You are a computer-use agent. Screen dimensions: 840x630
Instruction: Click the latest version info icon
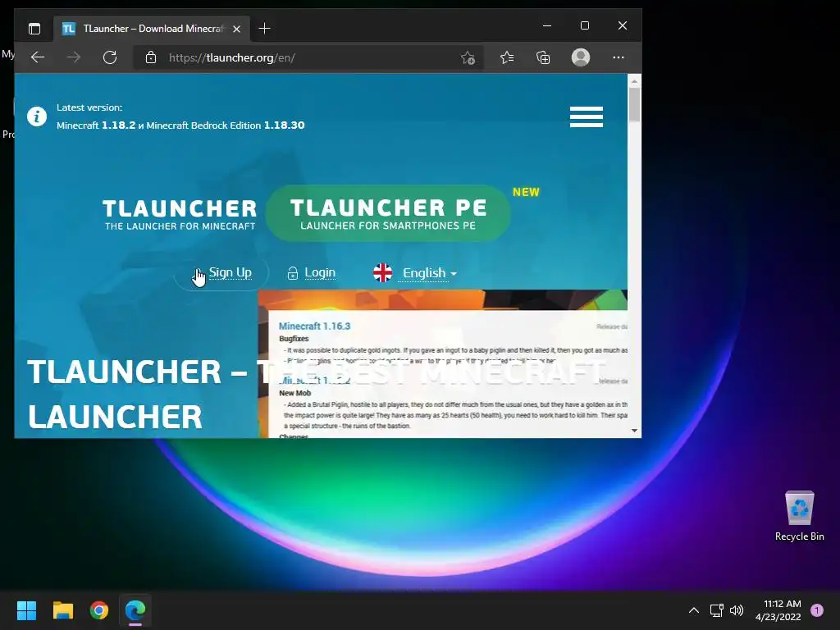tap(37, 116)
